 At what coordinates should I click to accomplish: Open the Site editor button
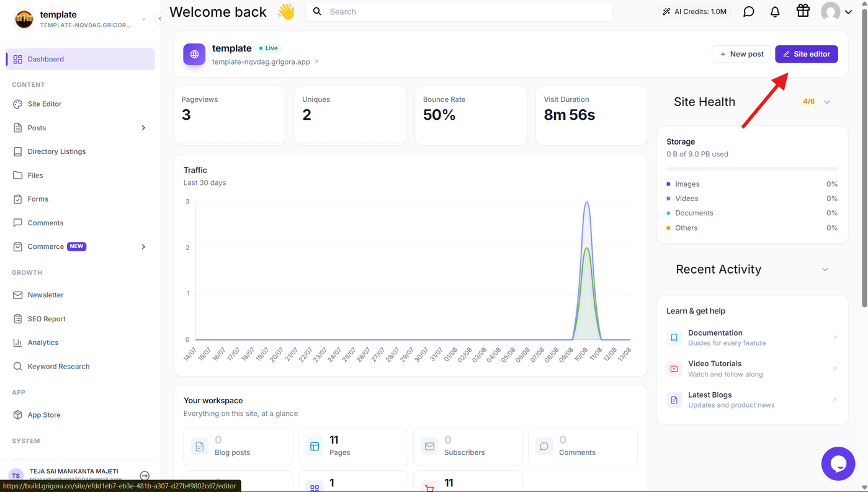[x=807, y=54]
